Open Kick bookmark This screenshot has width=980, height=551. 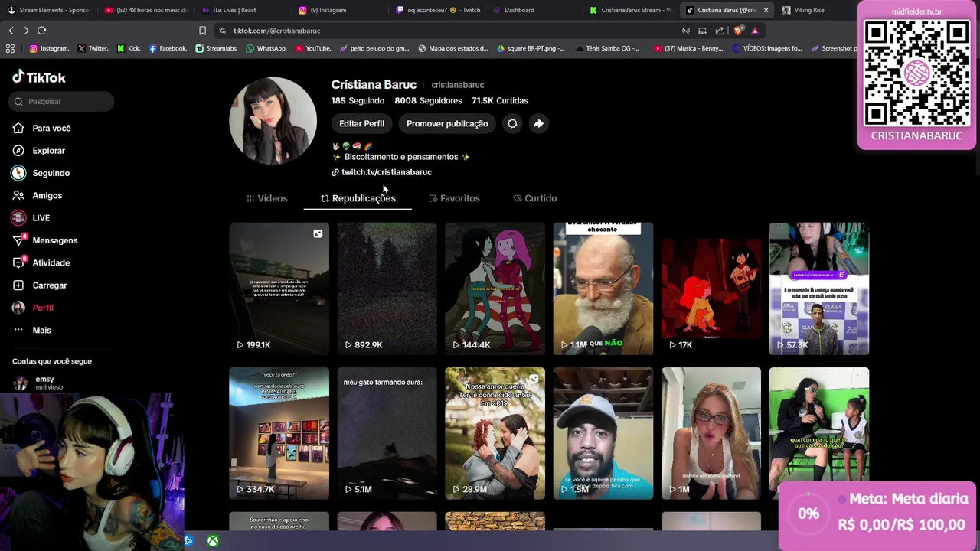click(129, 48)
